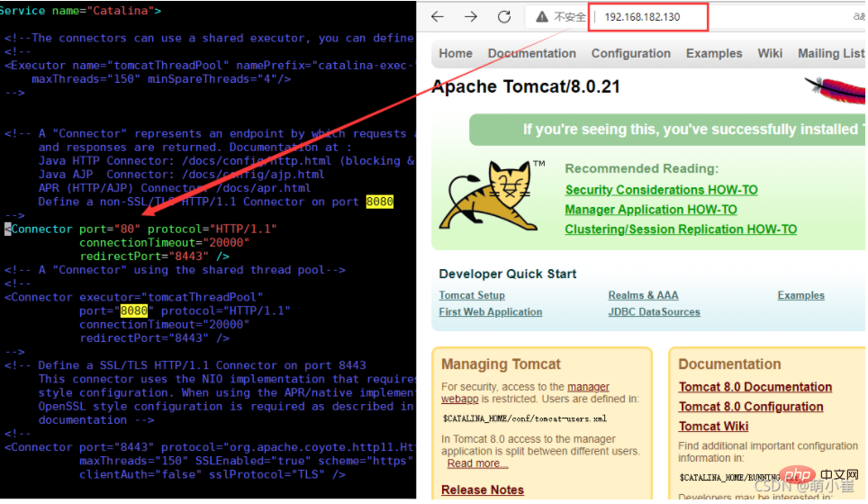Click the Documentation box heading

pyautogui.click(x=729, y=364)
